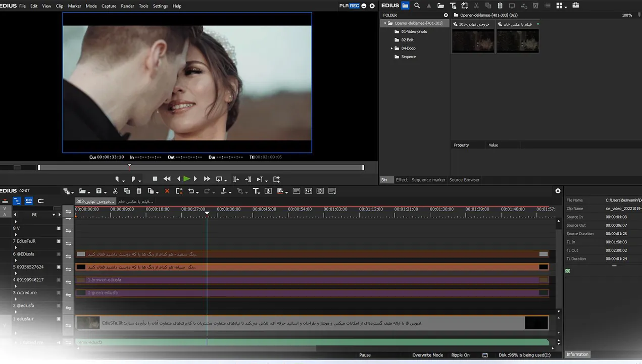Switch to the Effect tab
Viewport: 642px width, 364px height.
[x=402, y=180]
